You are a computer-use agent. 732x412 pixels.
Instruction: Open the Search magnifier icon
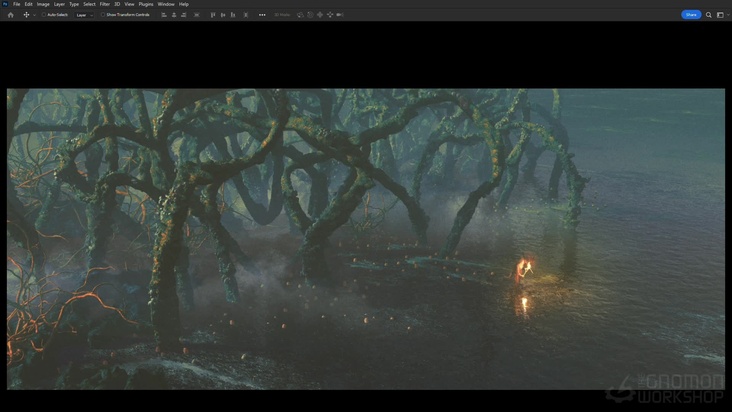(709, 15)
